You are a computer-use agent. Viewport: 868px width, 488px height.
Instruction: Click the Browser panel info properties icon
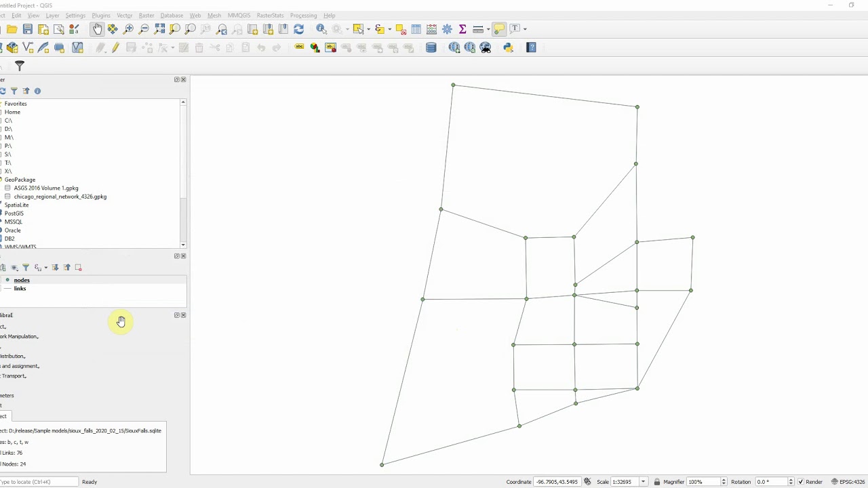(37, 91)
